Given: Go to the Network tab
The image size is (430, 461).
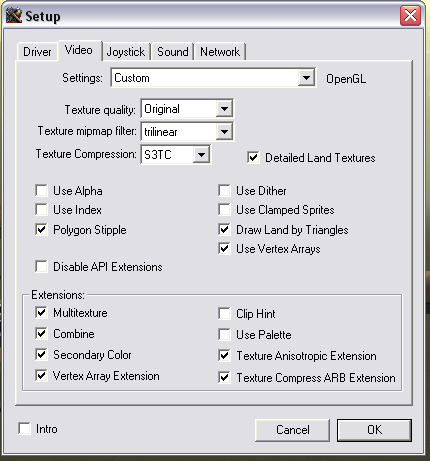Looking at the screenshot, I should point(220,52).
